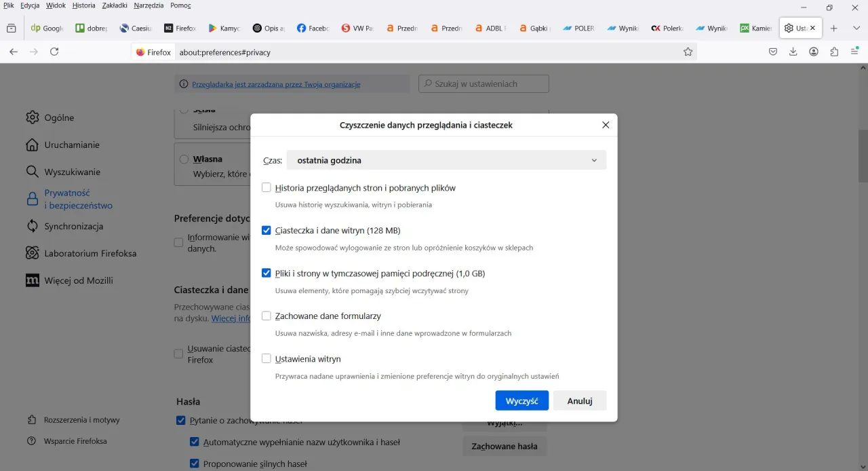The width and height of the screenshot is (868, 471).
Task: Click the Save to Pocket icon
Action: click(772, 52)
